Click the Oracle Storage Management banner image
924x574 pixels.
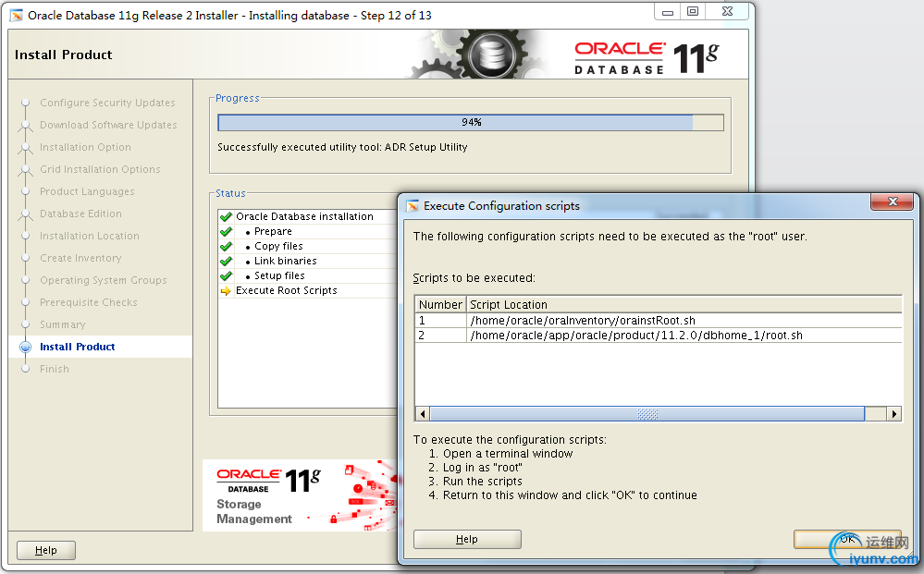point(301,495)
